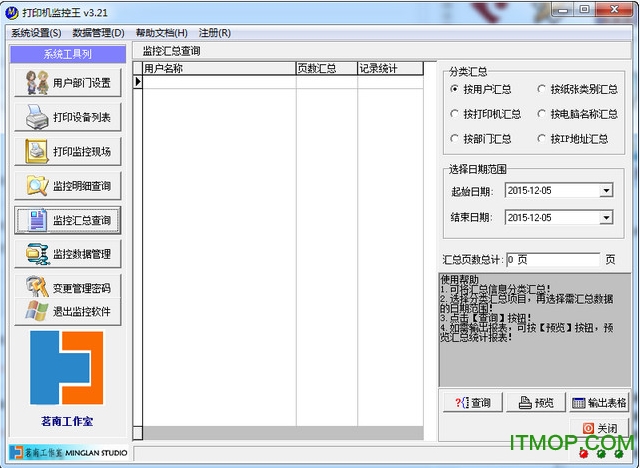Click the 退出监控软件 Windows flag icon
This screenshot has width=640, height=468.
point(36,311)
